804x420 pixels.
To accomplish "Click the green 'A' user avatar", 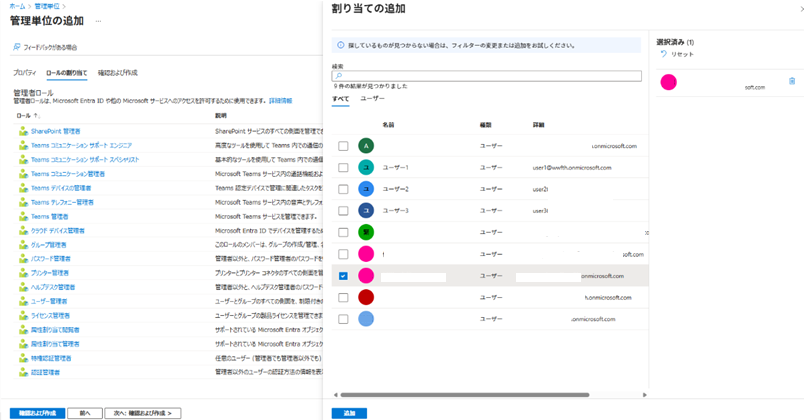I will click(x=366, y=146).
